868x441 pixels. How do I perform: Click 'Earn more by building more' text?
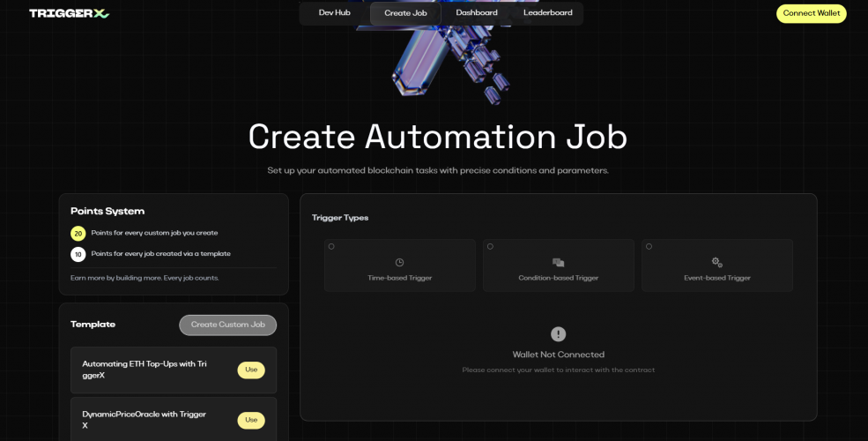[145, 278]
